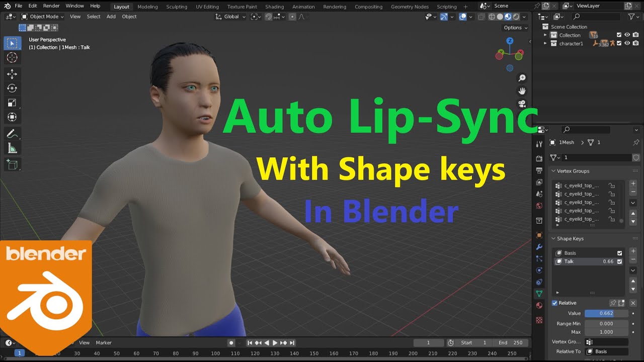
Task: Open shape key specials dropdown arrow
Action: (633, 270)
